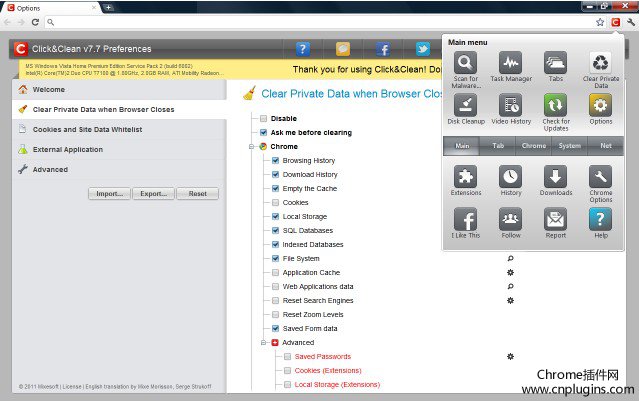Viewport: 639px width, 402px height.
Task: Switch to the Tab tab in menu
Action: point(498,146)
